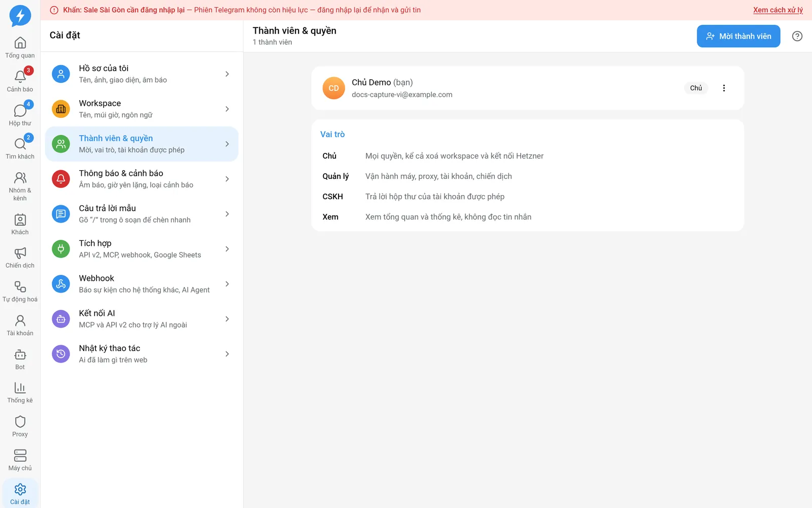Open the Cài đặt gear icon

[20, 489]
